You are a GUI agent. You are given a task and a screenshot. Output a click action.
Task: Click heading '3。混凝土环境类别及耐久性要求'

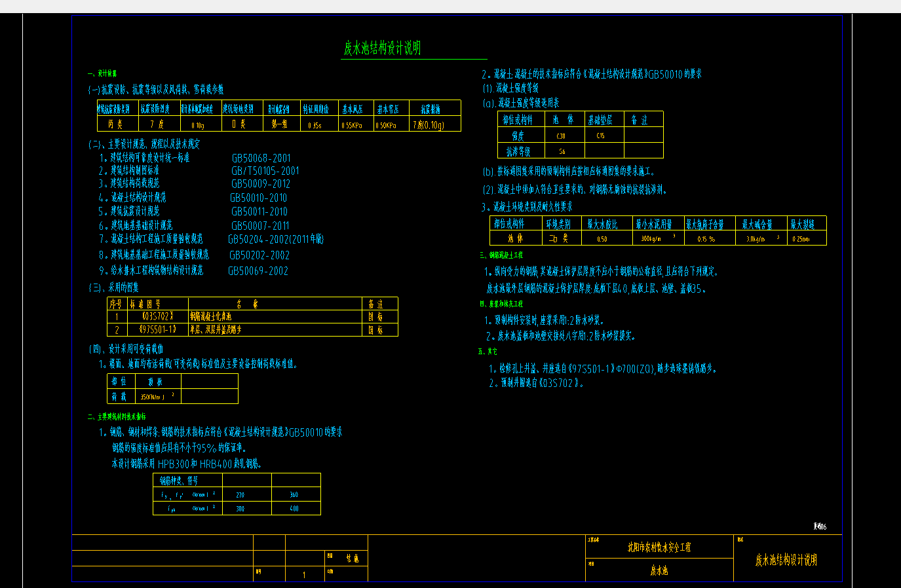point(527,207)
